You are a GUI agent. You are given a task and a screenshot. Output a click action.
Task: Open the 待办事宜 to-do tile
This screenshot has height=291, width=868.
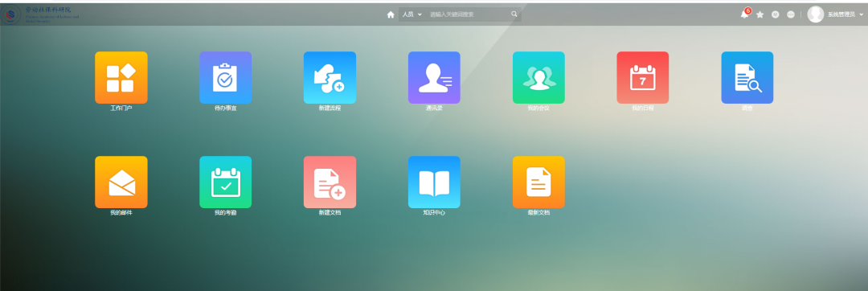click(x=225, y=77)
